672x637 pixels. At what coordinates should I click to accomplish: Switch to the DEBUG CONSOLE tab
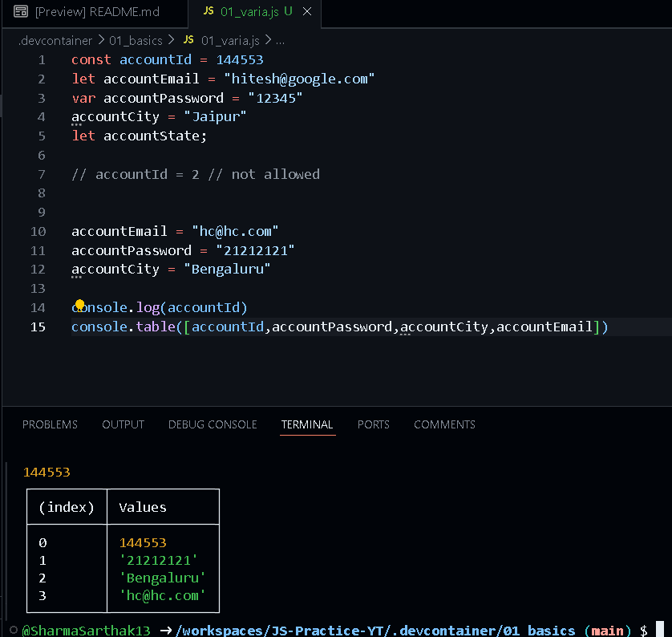(213, 424)
